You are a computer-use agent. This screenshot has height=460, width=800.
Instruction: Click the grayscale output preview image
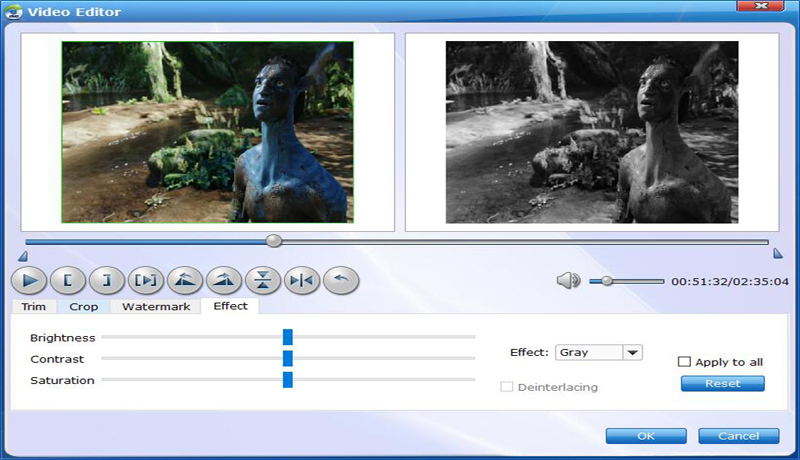click(x=591, y=132)
